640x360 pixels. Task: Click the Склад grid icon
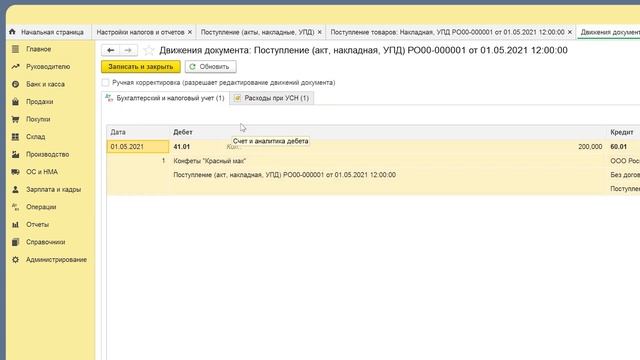coord(16,137)
